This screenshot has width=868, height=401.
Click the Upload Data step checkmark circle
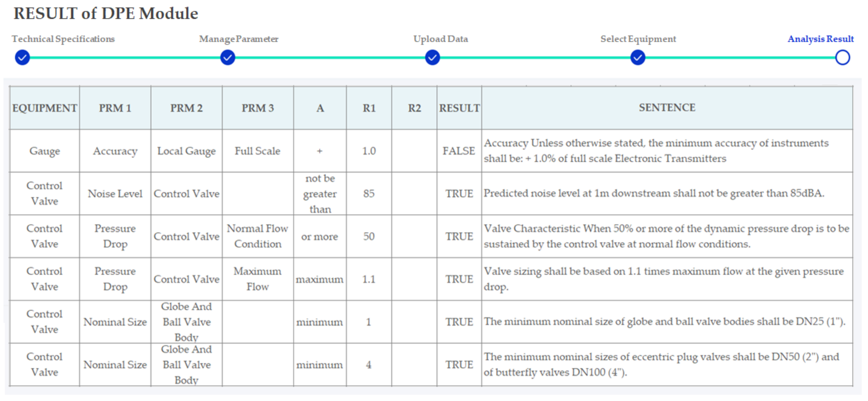pos(432,58)
